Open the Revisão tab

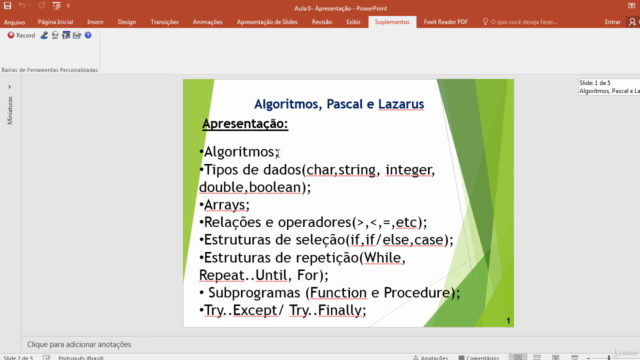pos(322,22)
